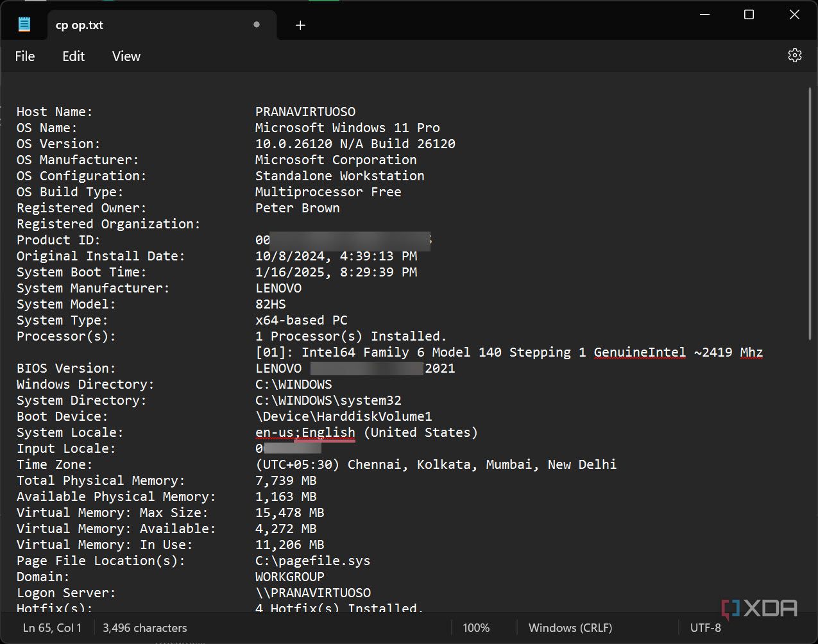Click the \\PRANAVIRTUOSO logon server value
The width and height of the screenshot is (818, 644).
[313, 593]
